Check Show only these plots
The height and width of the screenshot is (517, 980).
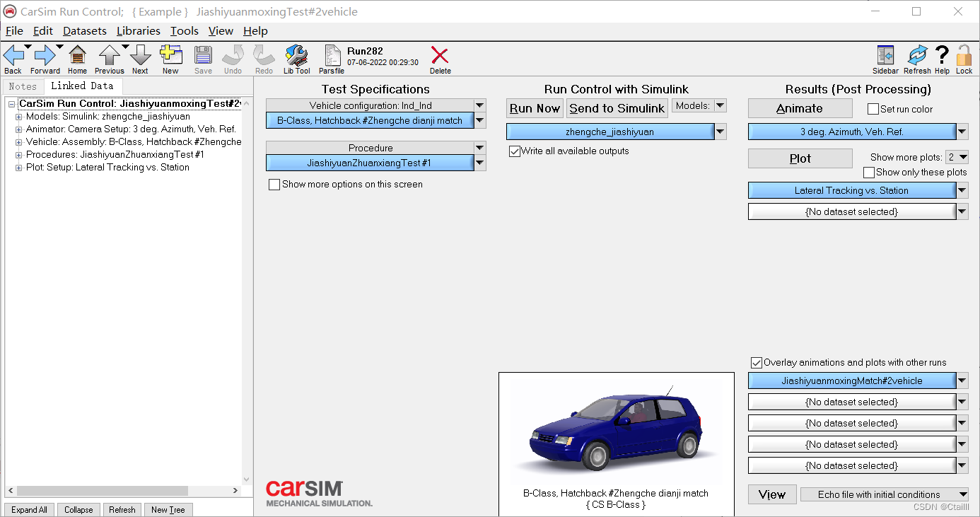[869, 173]
